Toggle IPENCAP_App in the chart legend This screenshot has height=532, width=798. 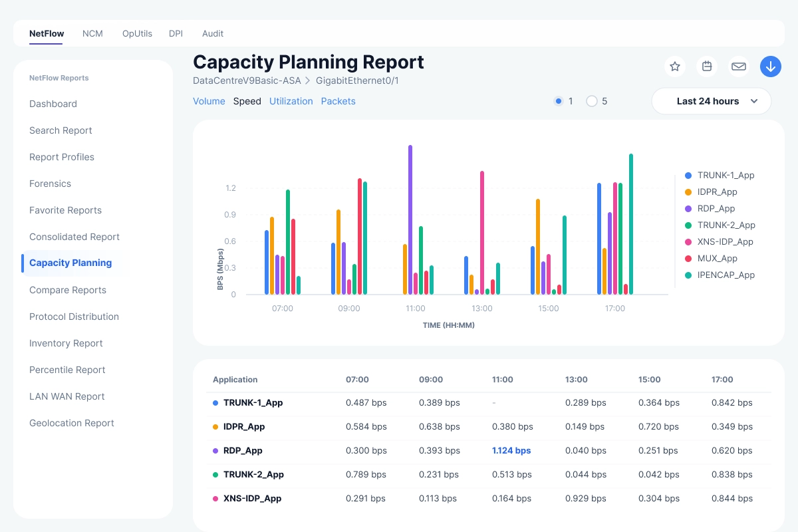[x=720, y=275]
